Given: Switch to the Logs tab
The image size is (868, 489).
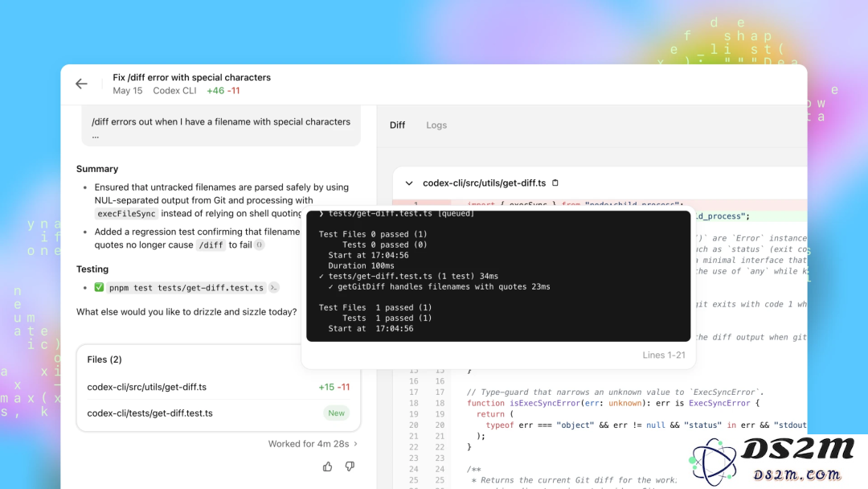Looking at the screenshot, I should [x=436, y=125].
